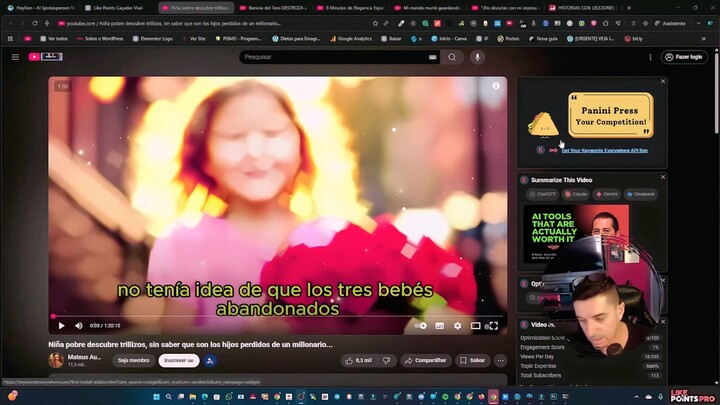Expand the bookmarks overflow chevron
The height and width of the screenshot is (405, 720).
[x=703, y=39]
